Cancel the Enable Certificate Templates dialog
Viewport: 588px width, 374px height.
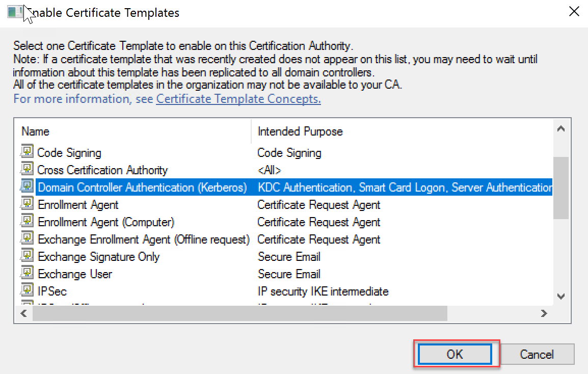(537, 355)
